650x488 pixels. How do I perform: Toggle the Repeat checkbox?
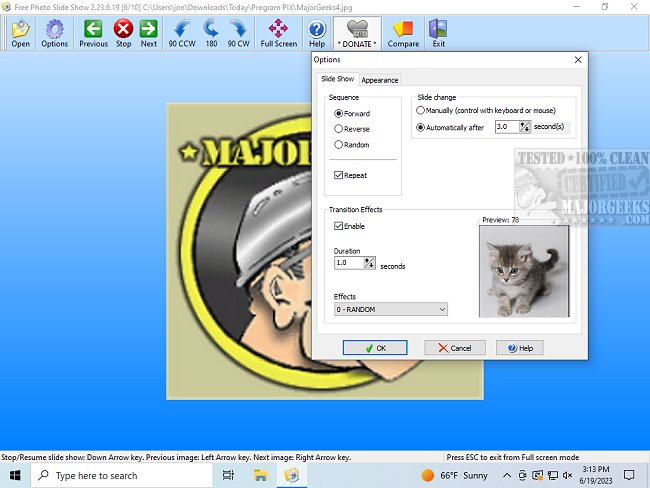pyautogui.click(x=339, y=175)
